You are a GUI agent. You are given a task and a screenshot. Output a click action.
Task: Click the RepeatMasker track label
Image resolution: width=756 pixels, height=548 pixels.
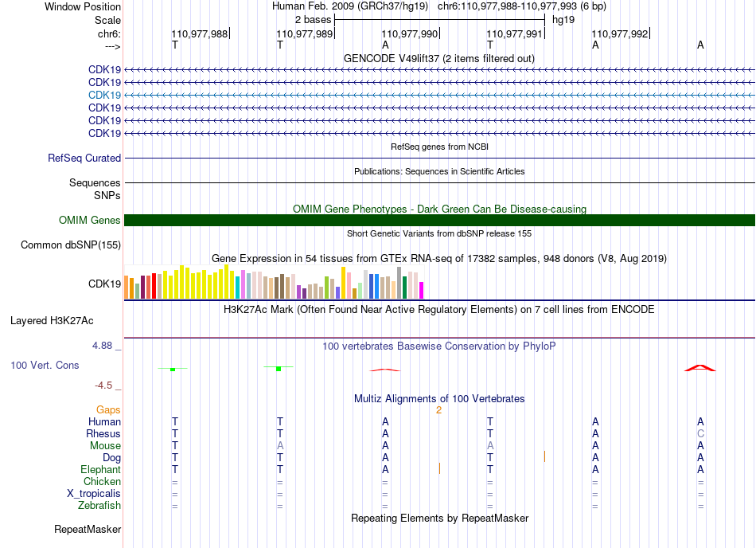[x=88, y=529]
